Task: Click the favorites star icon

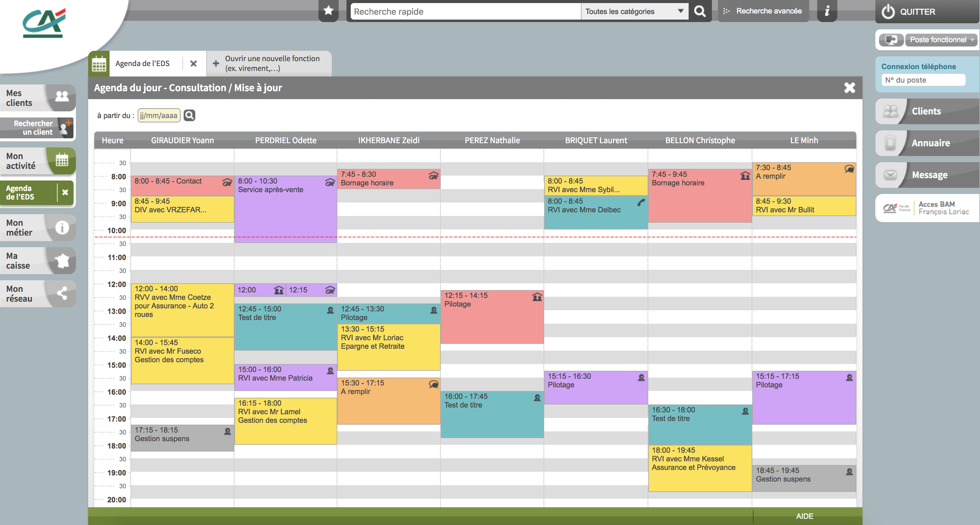Action: point(328,11)
